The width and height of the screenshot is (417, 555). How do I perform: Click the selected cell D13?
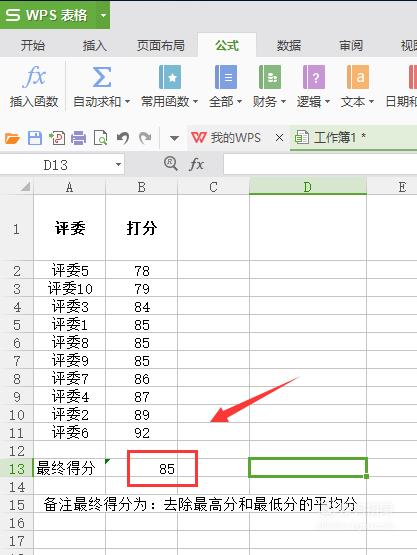tap(308, 468)
